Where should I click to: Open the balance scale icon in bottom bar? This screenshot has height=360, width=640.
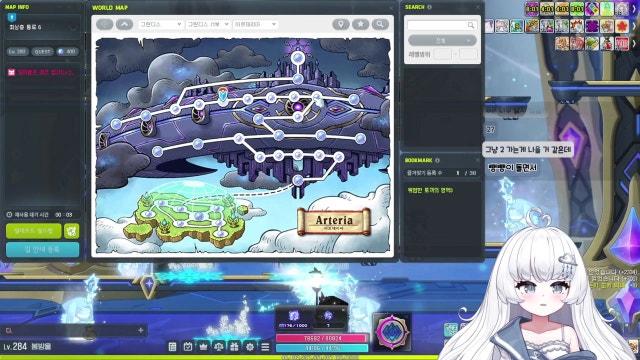(219, 347)
